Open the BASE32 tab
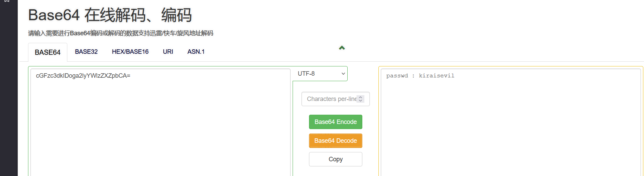The height and width of the screenshot is (176, 644). tap(86, 52)
